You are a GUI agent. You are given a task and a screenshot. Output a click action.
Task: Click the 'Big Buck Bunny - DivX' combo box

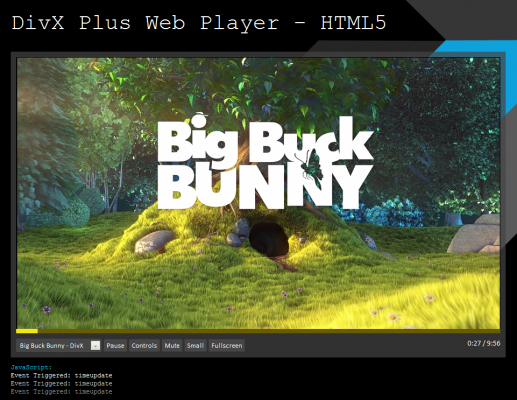pos(58,346)
